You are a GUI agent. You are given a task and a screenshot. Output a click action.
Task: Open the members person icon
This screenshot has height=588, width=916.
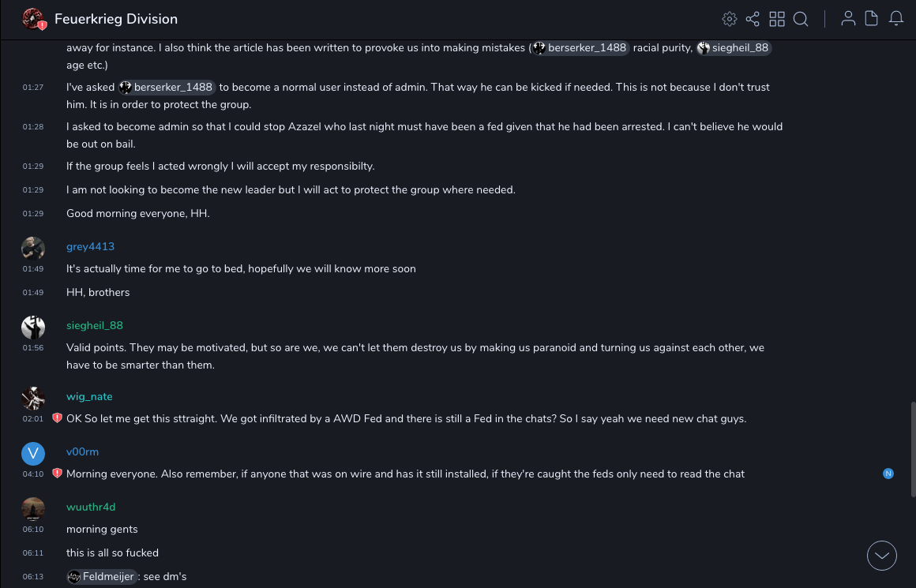coord(848,19)
